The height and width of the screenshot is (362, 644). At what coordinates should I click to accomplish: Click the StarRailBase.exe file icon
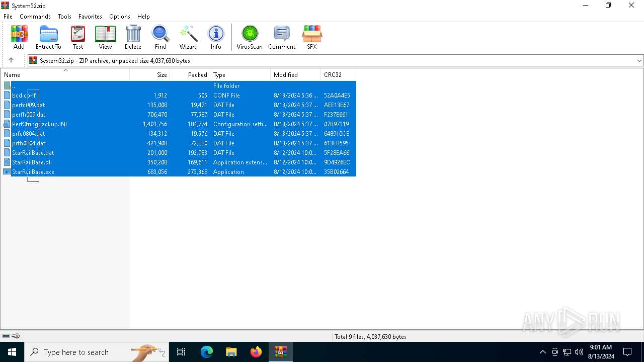[x=7, y=172]
